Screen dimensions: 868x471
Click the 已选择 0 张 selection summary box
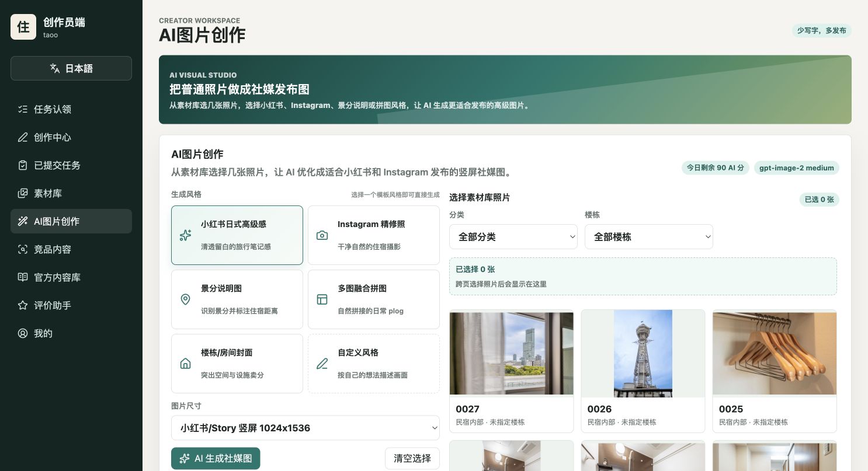tap(643, 276)
